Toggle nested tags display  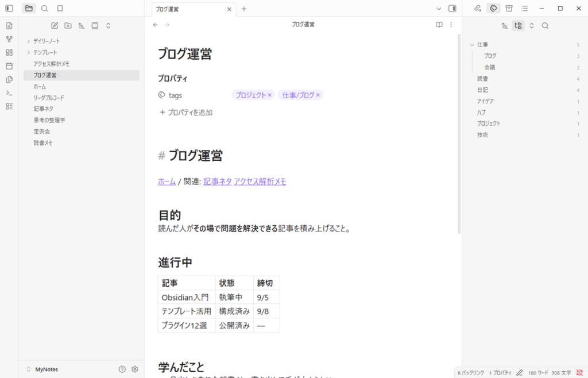click(519, 25)
